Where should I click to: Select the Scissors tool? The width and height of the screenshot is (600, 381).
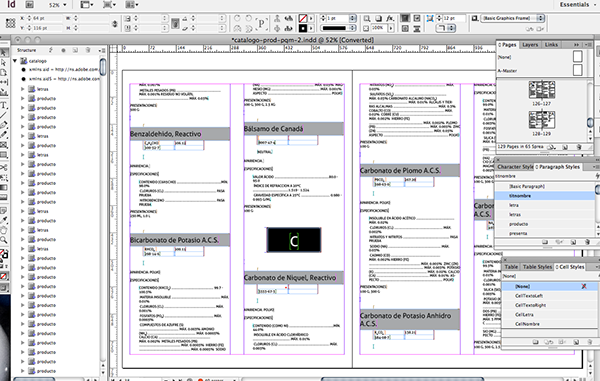pyautogui.click(x=4, y=168)
